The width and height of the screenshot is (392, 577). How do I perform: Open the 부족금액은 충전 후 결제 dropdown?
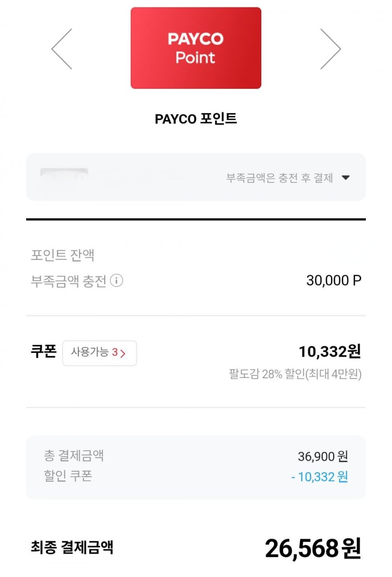280,178
